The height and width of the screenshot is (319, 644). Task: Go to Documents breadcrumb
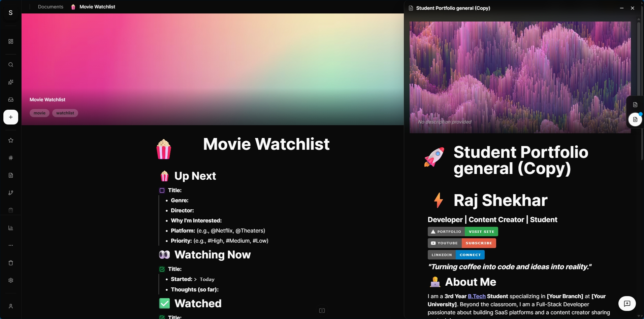coord(51,7)
